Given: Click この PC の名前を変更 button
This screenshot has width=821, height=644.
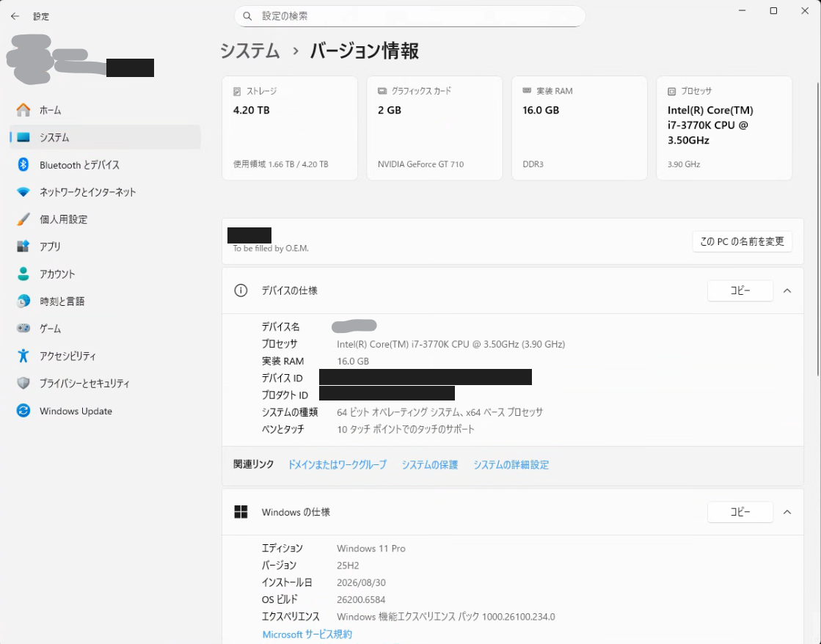Looking at the screenshot, I should [742, 241].
